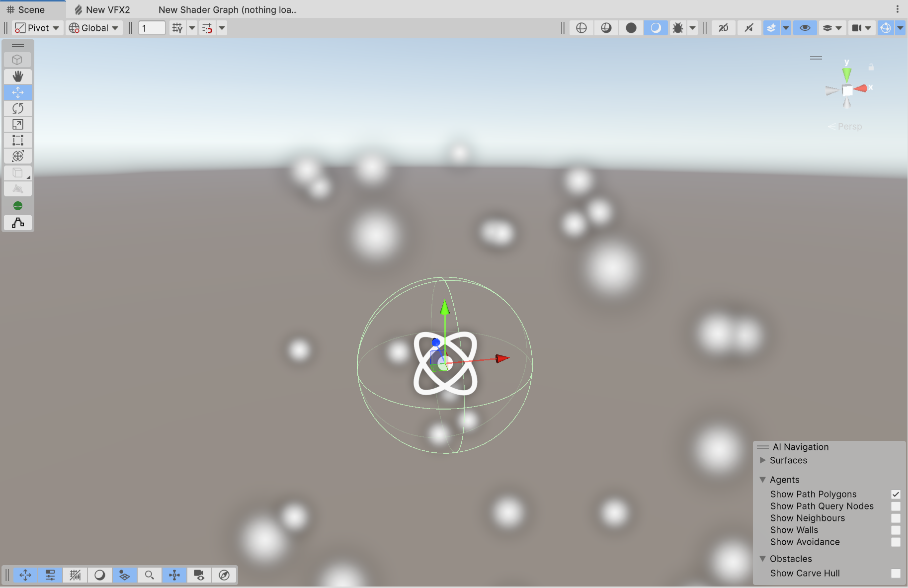Viewport: 908px width, 588px height.
Task: Open the scene effects dropdown arrow
Action: click(786, 28)
